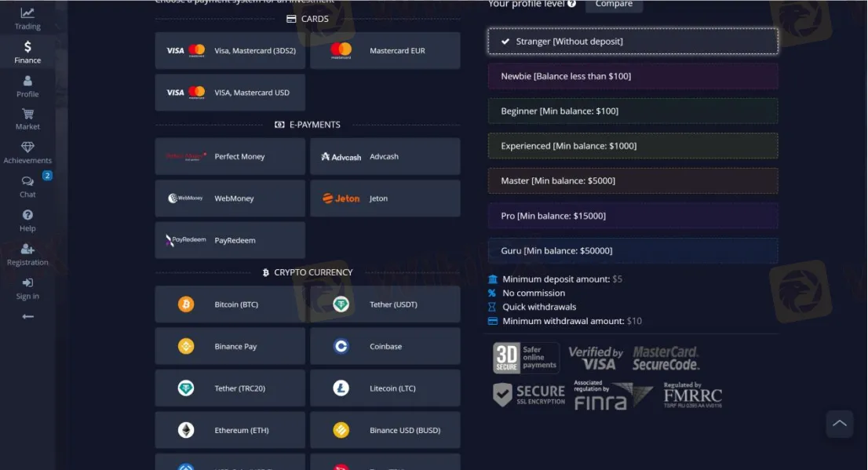Click the 'Quick withdrawals' text
Screen dimensions: 868x470
click(539, 307)
